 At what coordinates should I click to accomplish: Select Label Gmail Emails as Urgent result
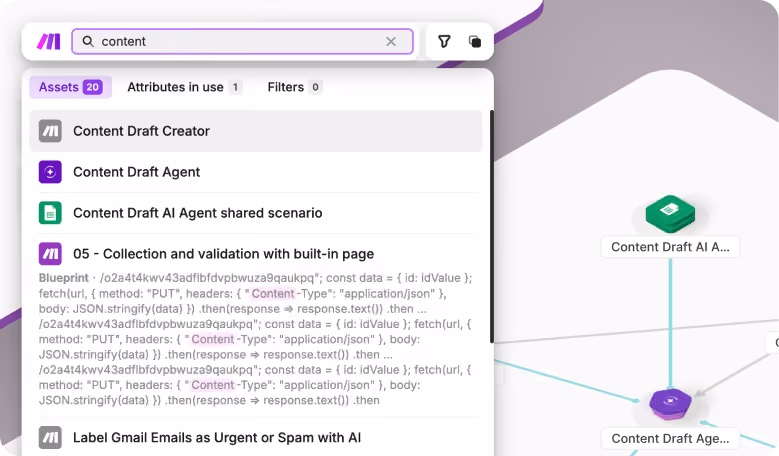(256, 438)
